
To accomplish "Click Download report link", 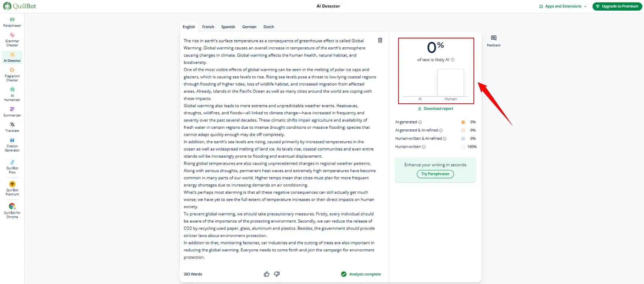I will coord(435,109).
